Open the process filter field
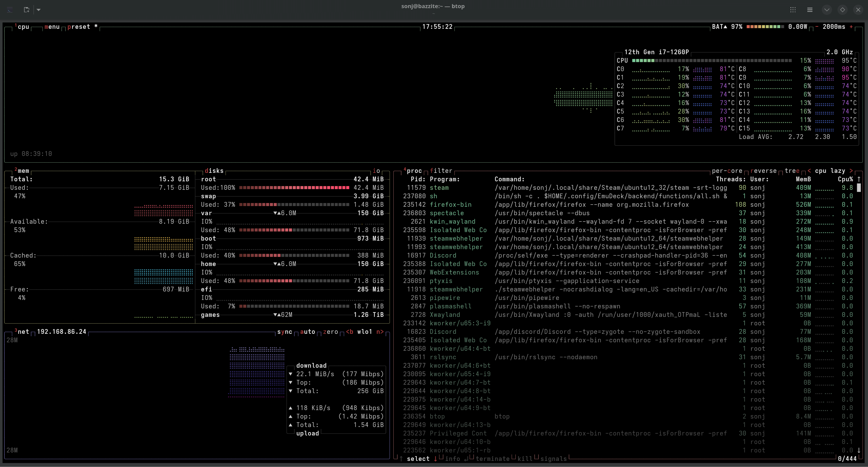This screenshot has height=467, width=868. (x=440, y=170)
